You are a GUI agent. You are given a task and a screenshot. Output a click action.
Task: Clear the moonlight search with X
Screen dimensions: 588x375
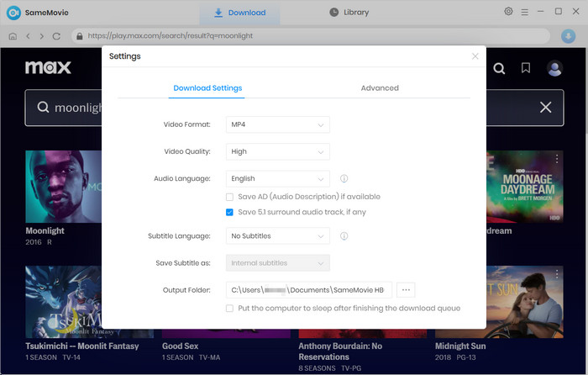click(545, 108)
